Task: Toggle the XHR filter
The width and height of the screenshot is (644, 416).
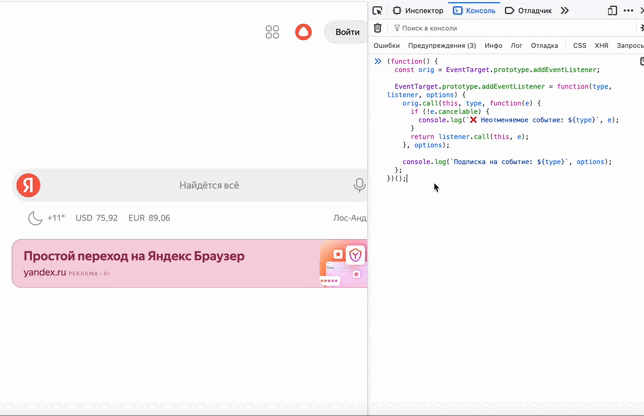Action: tap(601, 46)
